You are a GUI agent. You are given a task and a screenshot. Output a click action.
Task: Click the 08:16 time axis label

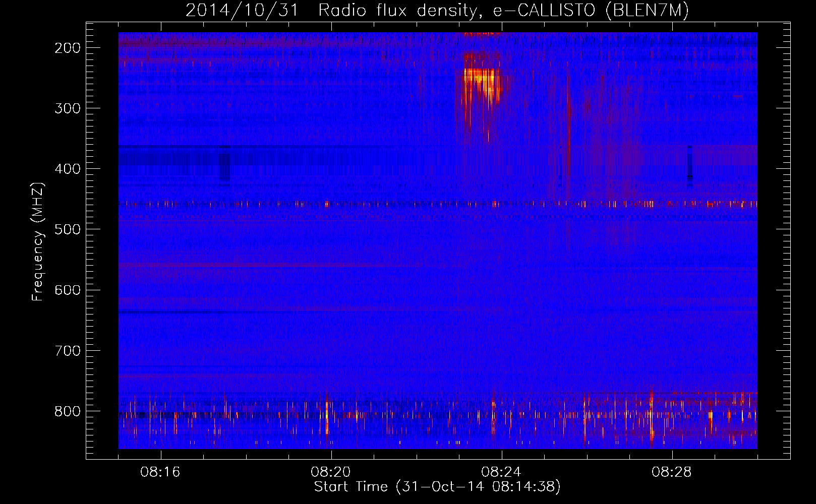[x=160, y=472]
